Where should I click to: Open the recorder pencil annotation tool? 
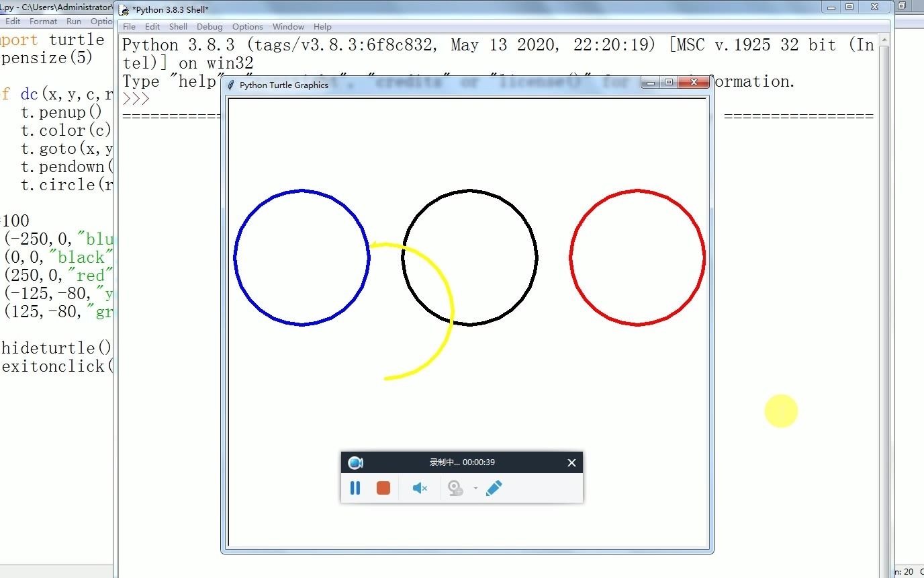coord(494,488)
